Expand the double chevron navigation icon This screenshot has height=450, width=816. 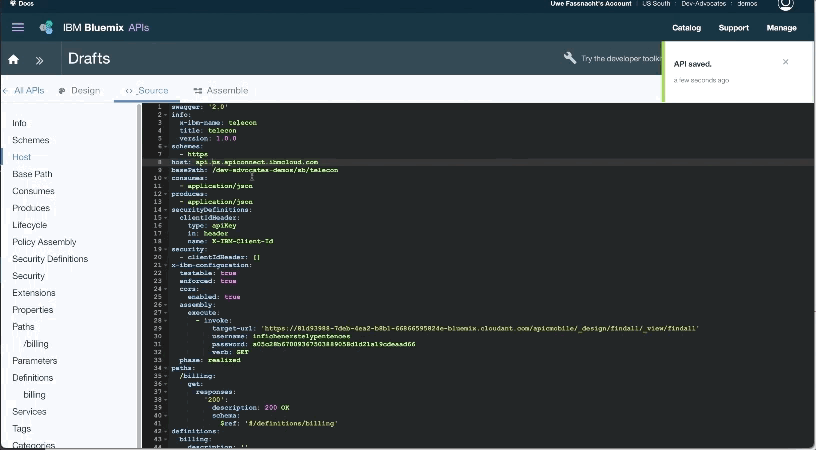pyautogui.click(x=39, y=60)
